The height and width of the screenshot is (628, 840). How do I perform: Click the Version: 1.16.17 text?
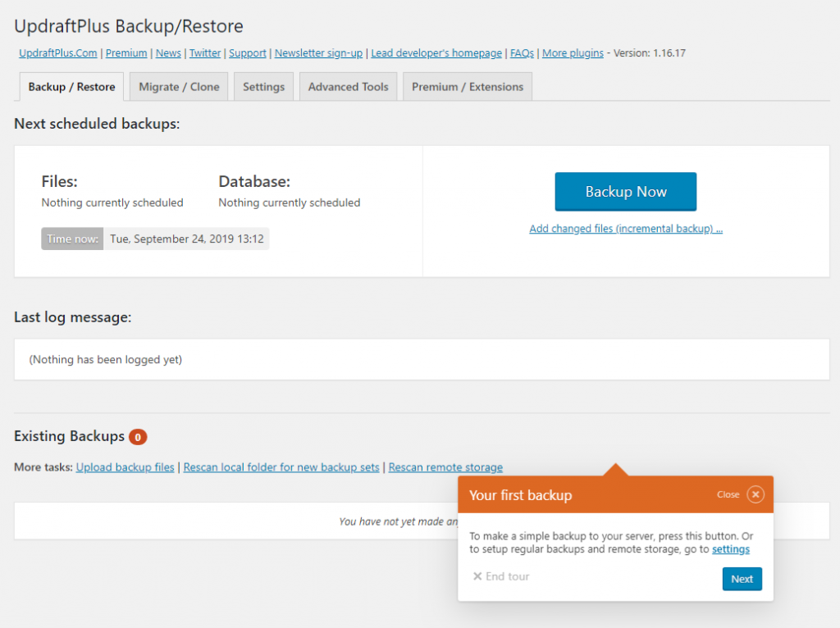pyautogui.click(x=650, y=53)
